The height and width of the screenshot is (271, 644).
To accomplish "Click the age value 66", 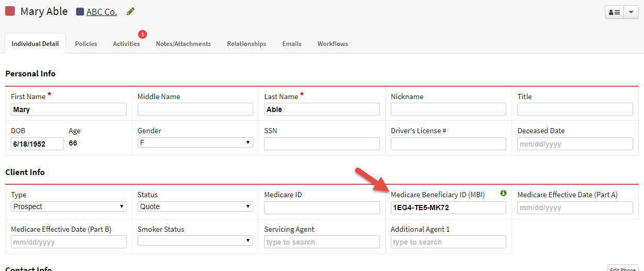I will point(73,143).
